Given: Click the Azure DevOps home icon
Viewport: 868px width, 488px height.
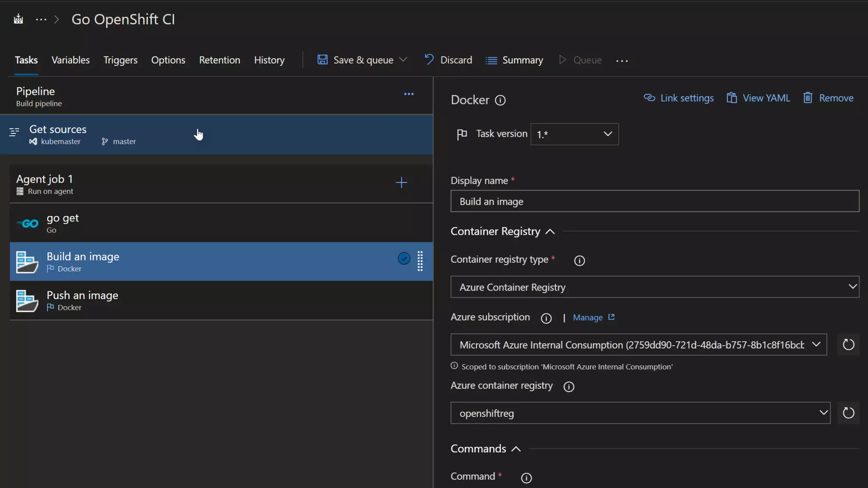Looking at the screenshot, I should [18, 19].
